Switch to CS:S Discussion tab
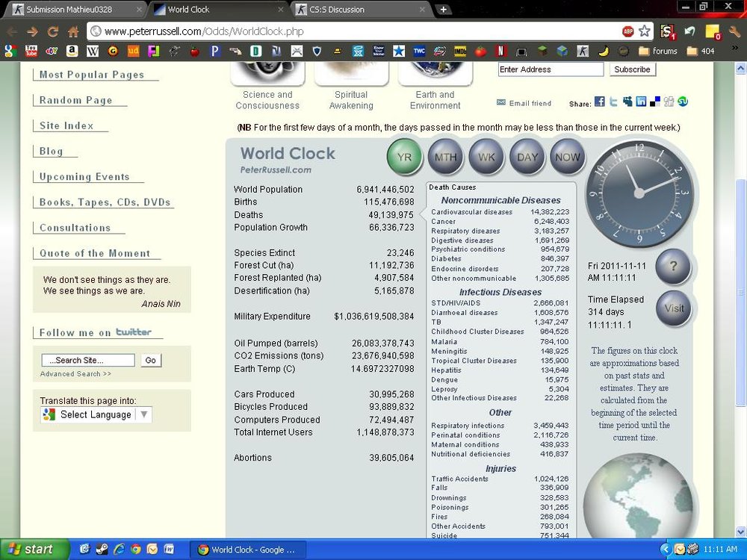 (360, 10)
